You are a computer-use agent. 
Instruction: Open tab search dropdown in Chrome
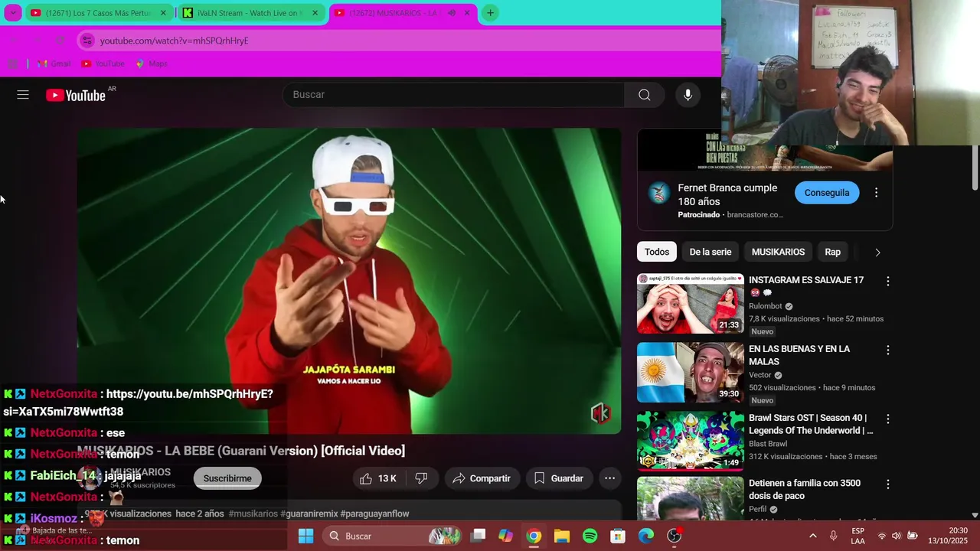tap(13, 13)
